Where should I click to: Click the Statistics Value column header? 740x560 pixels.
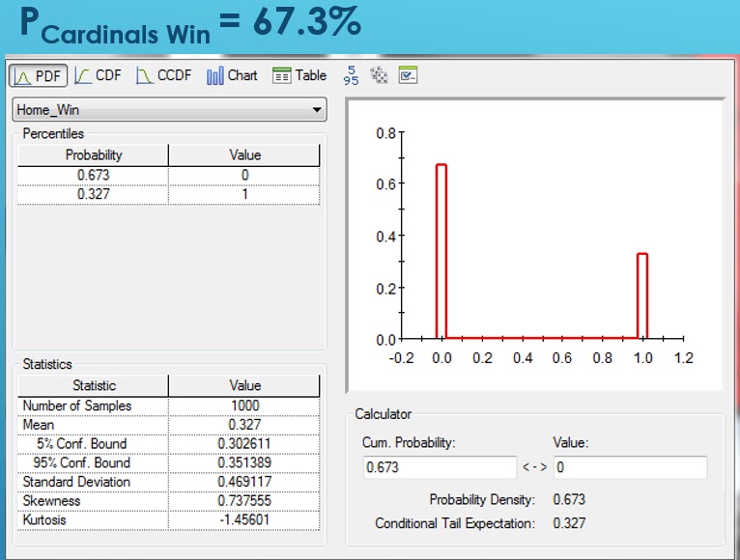pyautogui.click(x=244, y=385)
